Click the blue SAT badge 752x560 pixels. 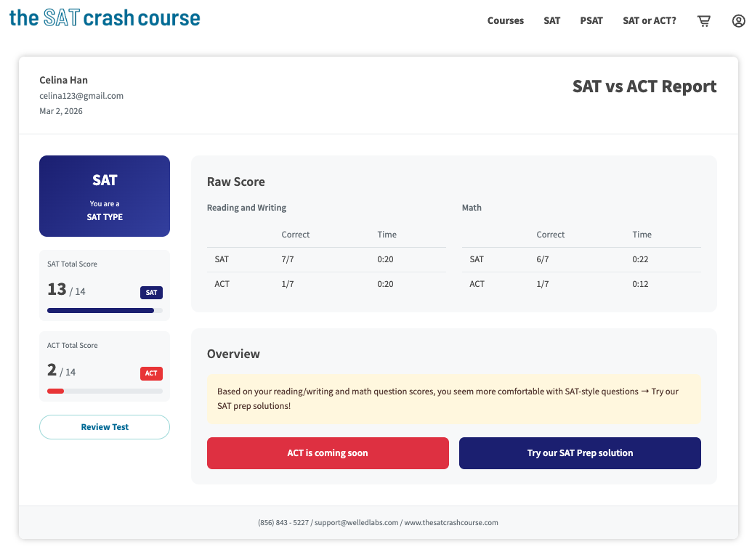(151, 293)
